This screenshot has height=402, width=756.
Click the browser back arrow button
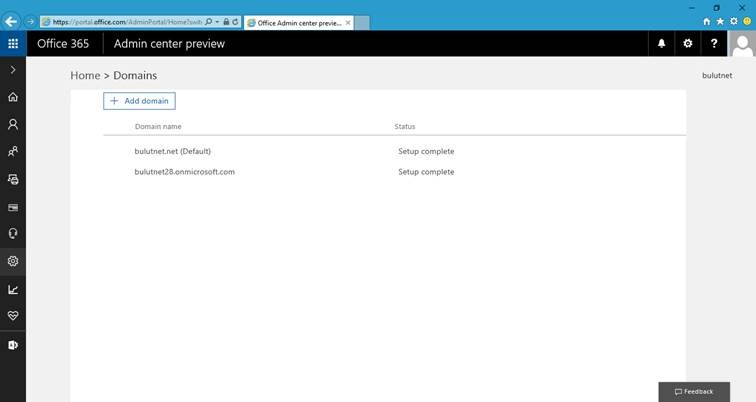pyautogui.click(x=11, y=21)
